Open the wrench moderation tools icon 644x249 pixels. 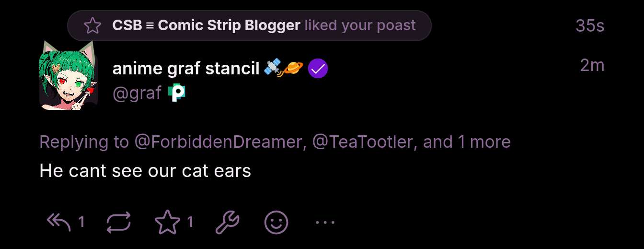227,223
